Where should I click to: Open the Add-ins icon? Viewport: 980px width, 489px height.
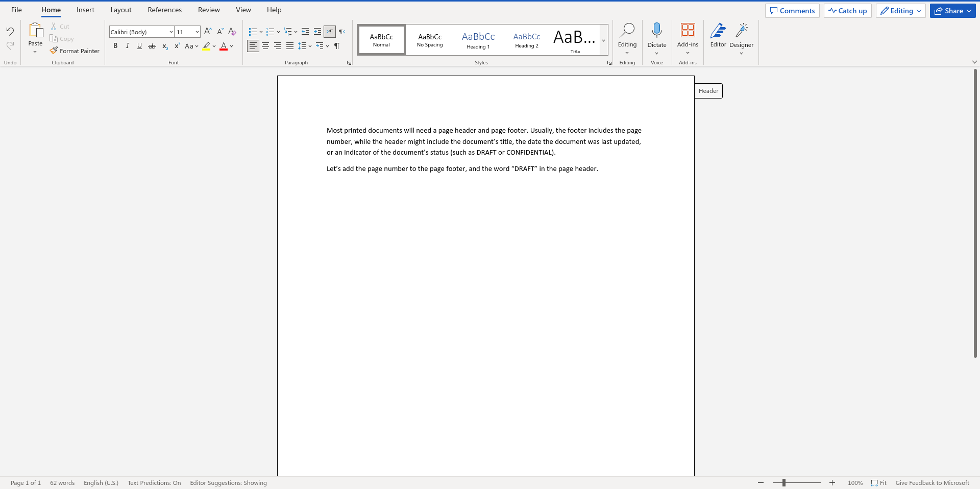tap(688, 30)
